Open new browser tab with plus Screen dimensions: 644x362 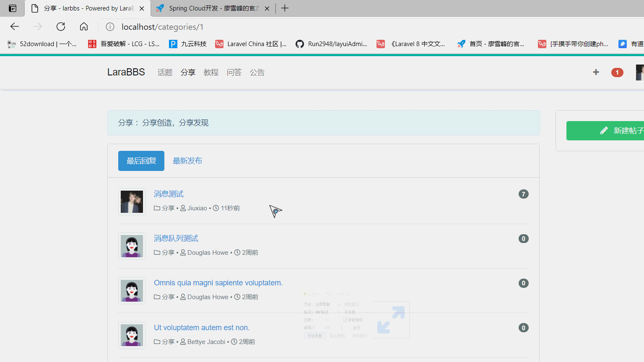tap(285, 8)
